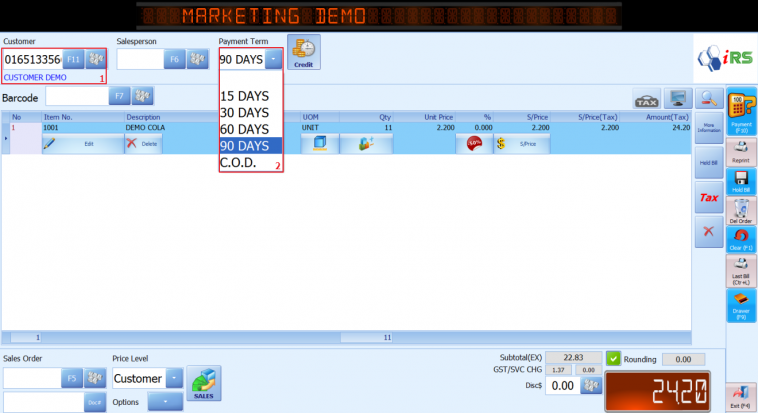
Task: Toggle the Rounding checkbox
Action: [613, 358]
